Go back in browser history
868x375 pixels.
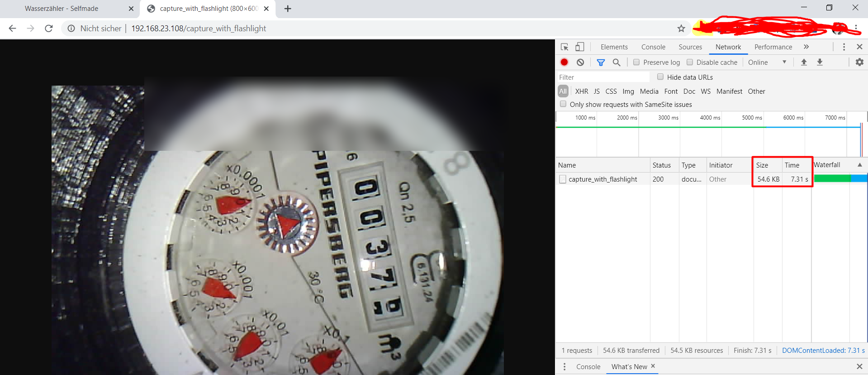click(x=12, y=28)
